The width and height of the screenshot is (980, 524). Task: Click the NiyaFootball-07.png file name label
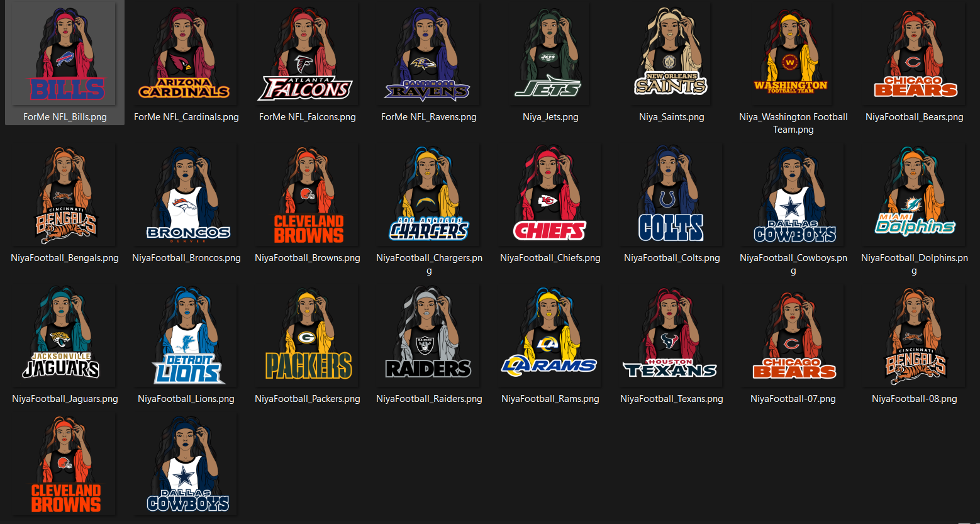coord(793,399)
